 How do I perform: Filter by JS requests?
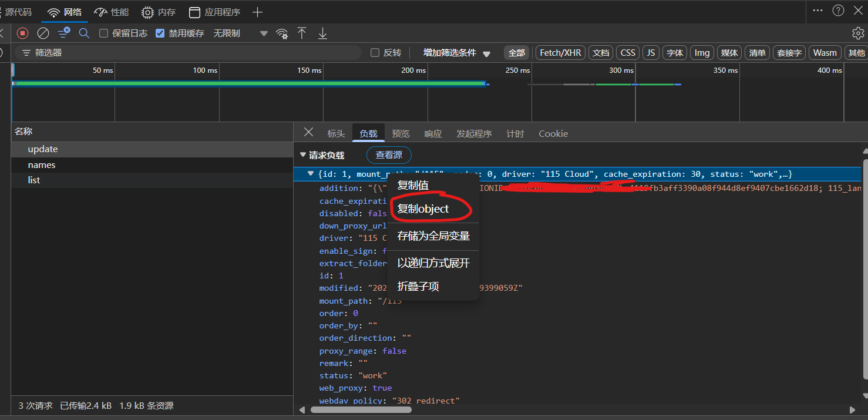tap(651, 53)
